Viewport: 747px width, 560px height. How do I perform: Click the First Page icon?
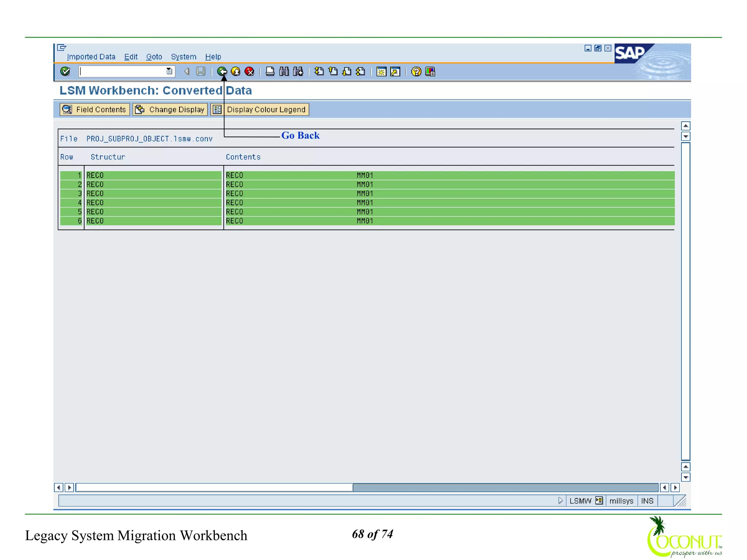pyautogui.click(x=319, y=71)
